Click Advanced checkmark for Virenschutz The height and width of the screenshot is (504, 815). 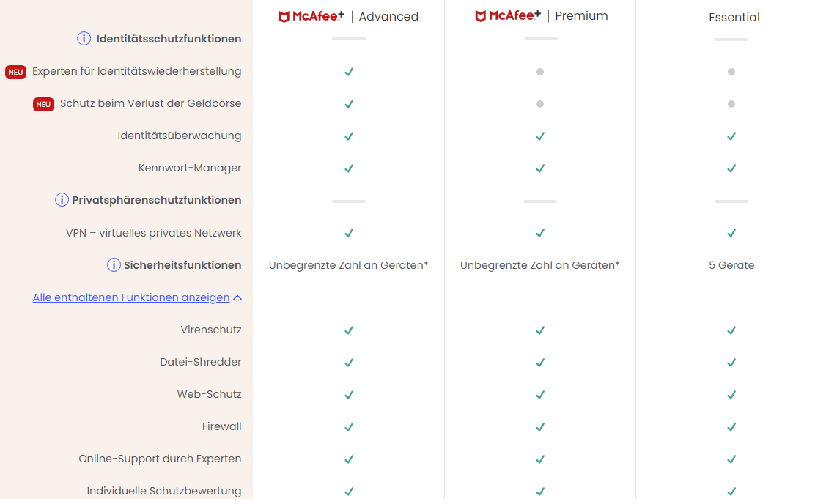pos(349,330)
